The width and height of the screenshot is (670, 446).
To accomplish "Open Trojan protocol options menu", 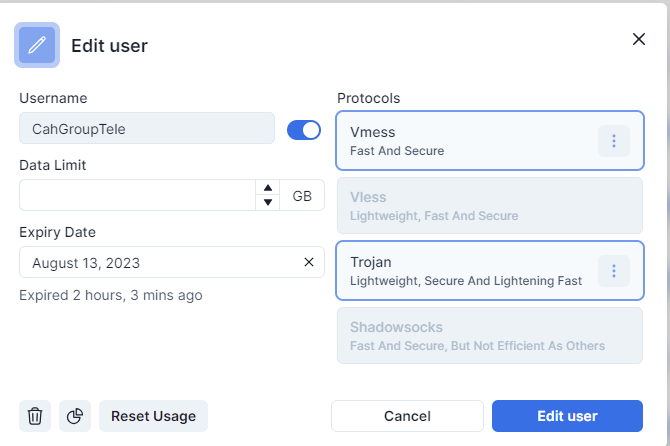I will click(613, 270).
